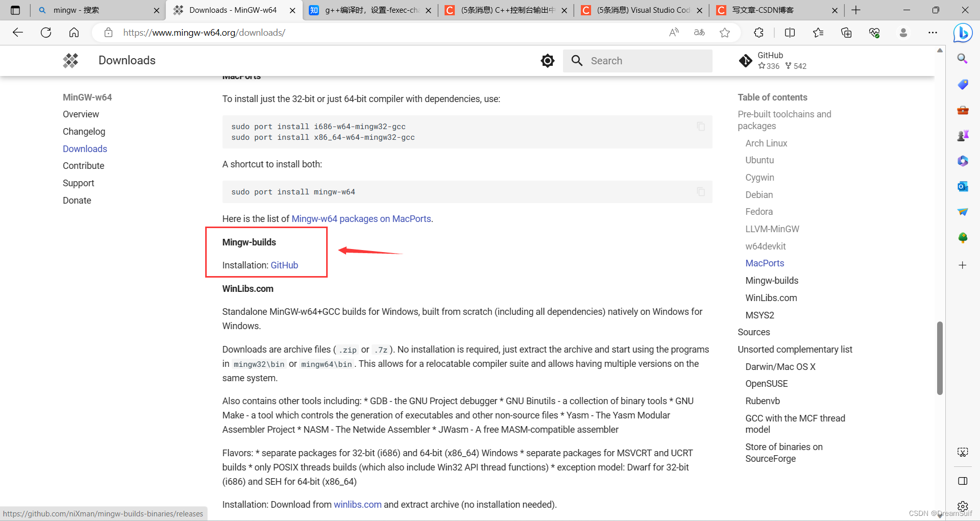Jump to Ubuntu in table of contents
The width and height of the screenshot is (980, 521).
pyautogui.click(x=759, y=160)
